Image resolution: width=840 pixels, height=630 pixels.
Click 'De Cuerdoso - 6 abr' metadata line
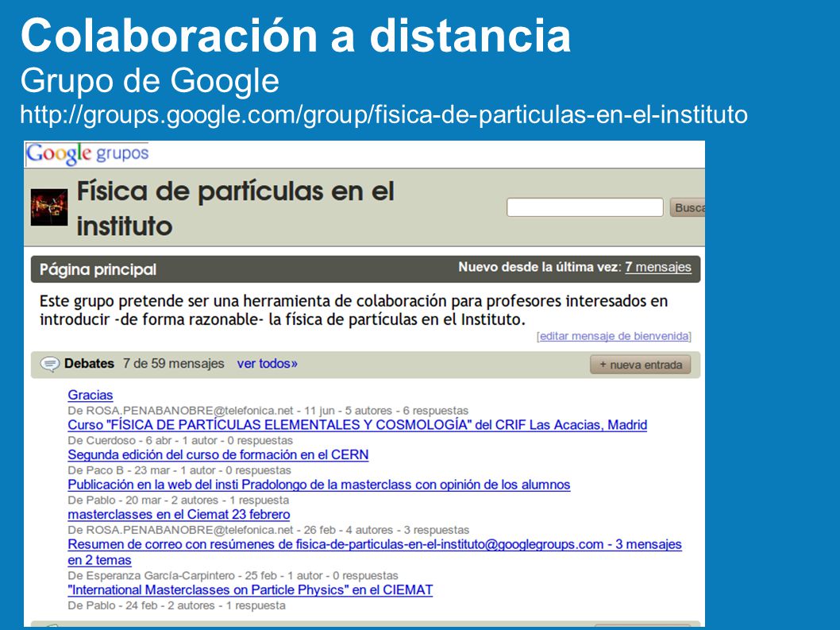point(180,441)
